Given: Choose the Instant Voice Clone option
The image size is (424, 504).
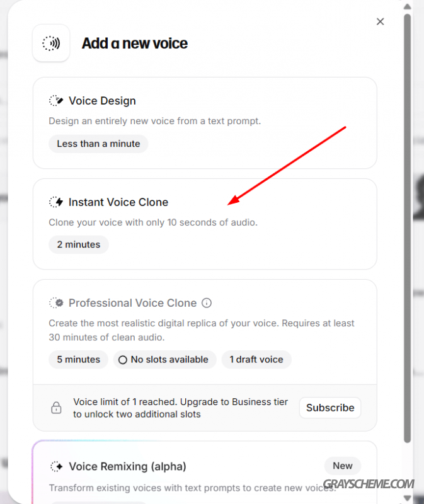Looking at the screenshot, I should point(204,224).
